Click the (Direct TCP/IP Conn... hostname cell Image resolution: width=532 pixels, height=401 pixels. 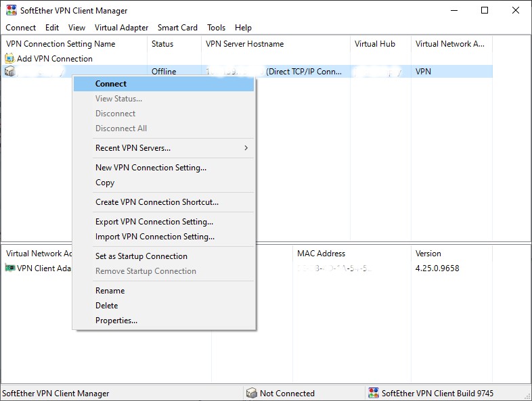[x=304, y=72]
